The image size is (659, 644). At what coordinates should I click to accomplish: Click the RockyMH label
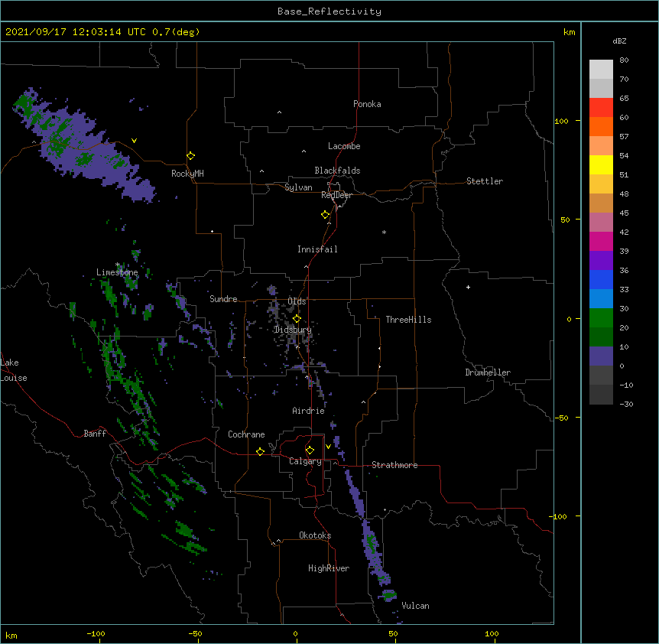tap(187, 174)
